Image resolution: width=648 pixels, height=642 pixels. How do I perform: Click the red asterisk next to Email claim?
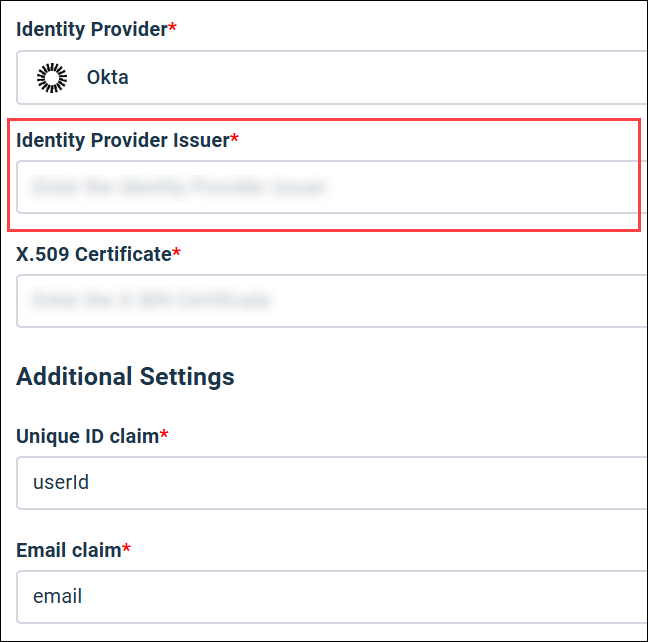click(126, 549)
